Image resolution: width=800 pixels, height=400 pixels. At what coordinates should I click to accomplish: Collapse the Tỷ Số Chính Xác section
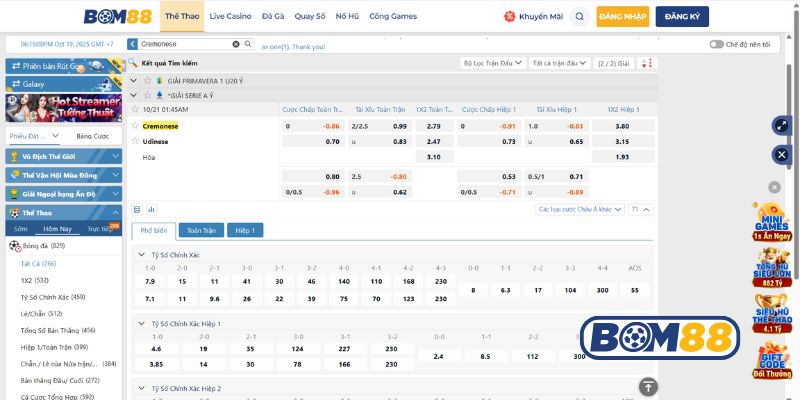pos(139,254)
